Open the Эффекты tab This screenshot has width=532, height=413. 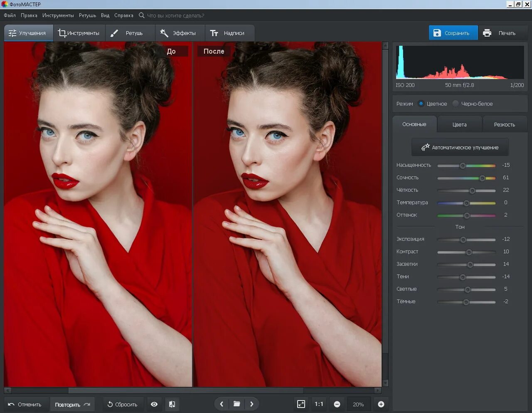coord(179,33)
